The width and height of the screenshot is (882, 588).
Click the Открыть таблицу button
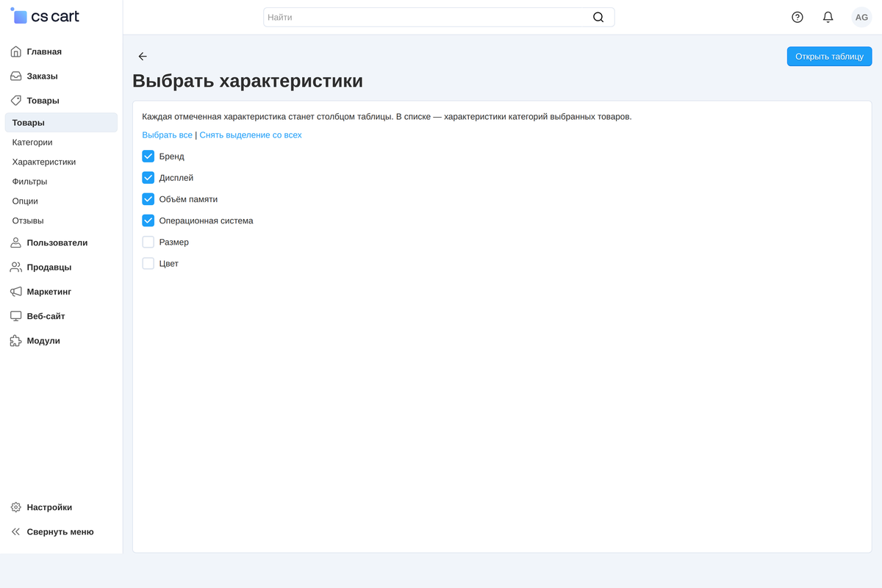pos(829,57)
